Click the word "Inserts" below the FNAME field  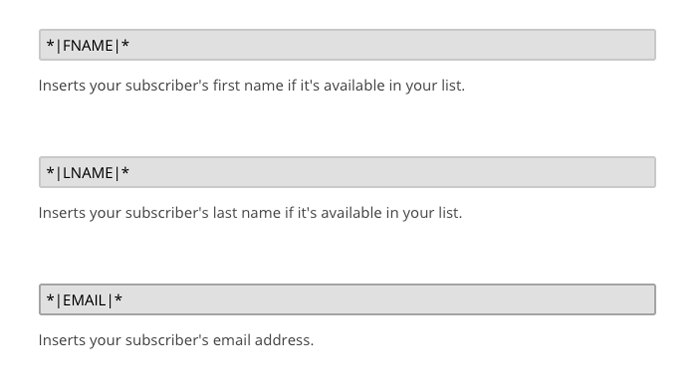click(62, 85)
